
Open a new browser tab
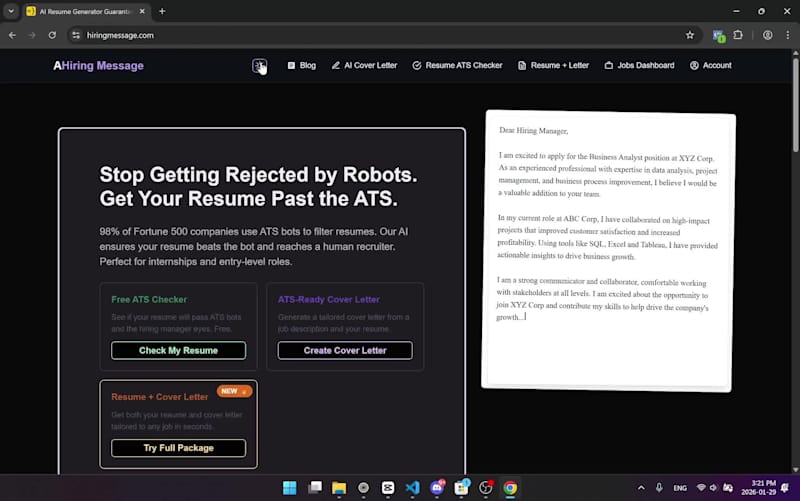point(162,11)
